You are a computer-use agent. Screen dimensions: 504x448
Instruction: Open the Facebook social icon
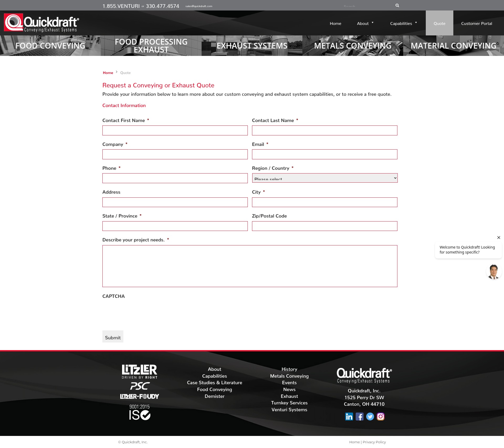(359, 417)
